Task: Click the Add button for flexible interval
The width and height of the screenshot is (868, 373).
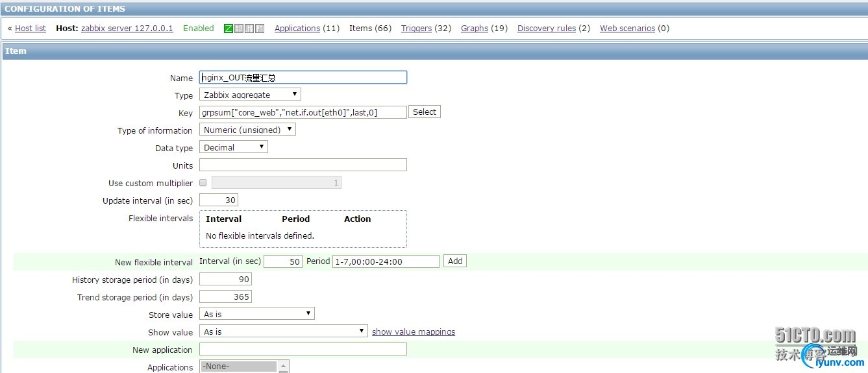Action: [455, 261]
